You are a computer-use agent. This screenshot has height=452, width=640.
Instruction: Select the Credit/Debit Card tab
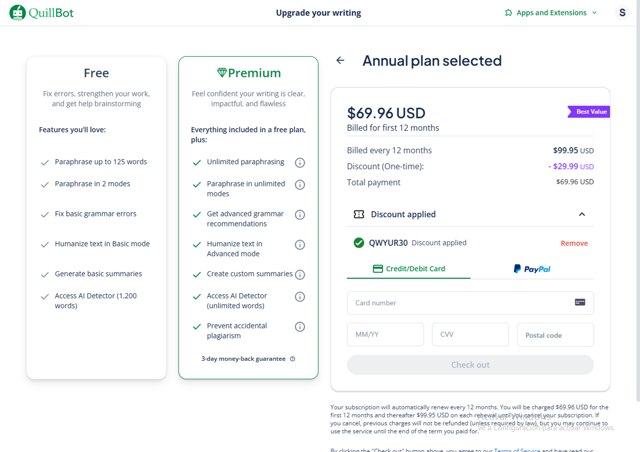tap(408, 269)
